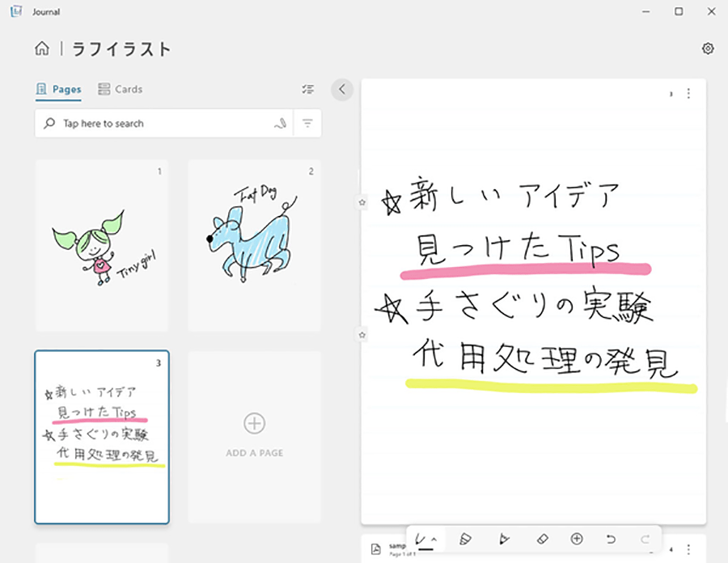Open the search filter options
The image size is (728, 563).
pos(307,124)
